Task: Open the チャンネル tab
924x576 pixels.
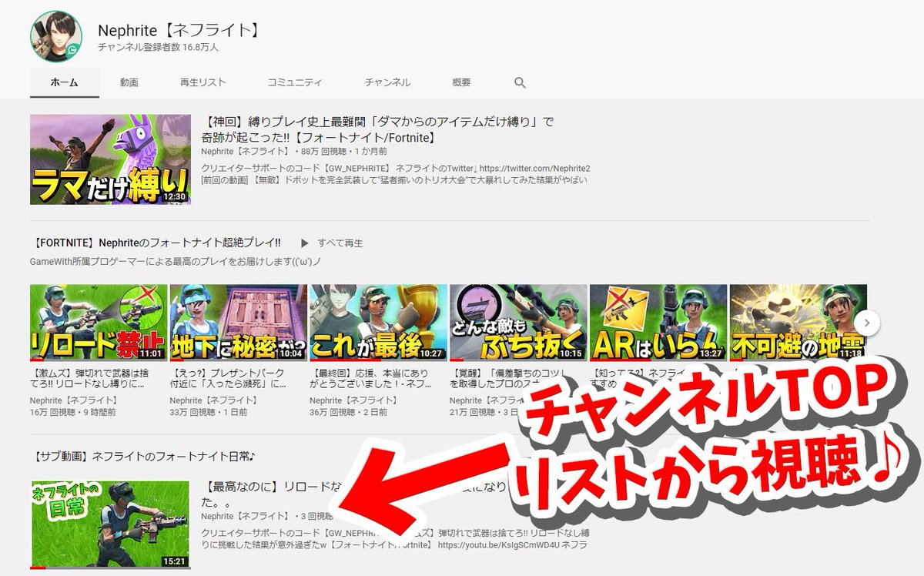Action: coord(387,82)
